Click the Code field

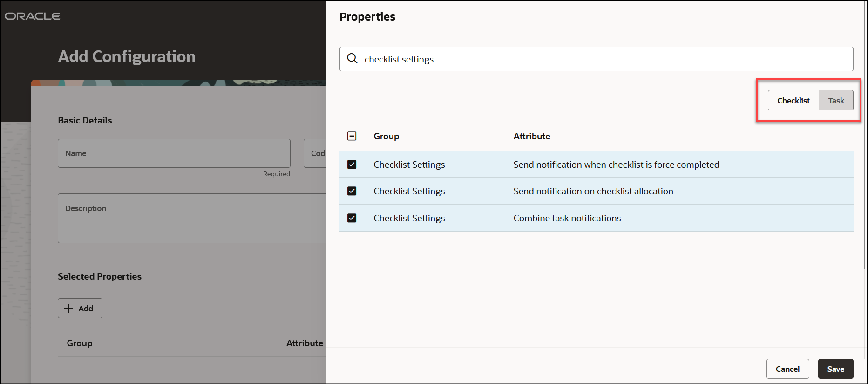pyautogui.click(x=315, y=153)
